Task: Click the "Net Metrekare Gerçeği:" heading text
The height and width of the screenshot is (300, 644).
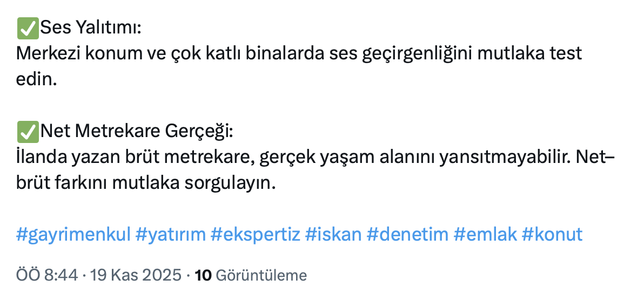Action: 136,131
